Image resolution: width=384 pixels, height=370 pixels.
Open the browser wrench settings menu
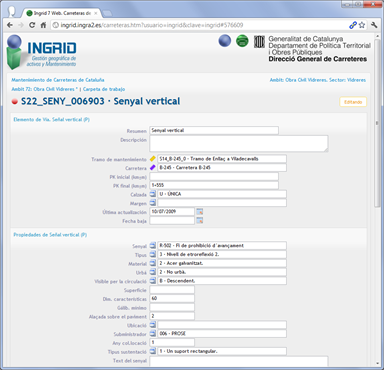[x=374, y=25]
